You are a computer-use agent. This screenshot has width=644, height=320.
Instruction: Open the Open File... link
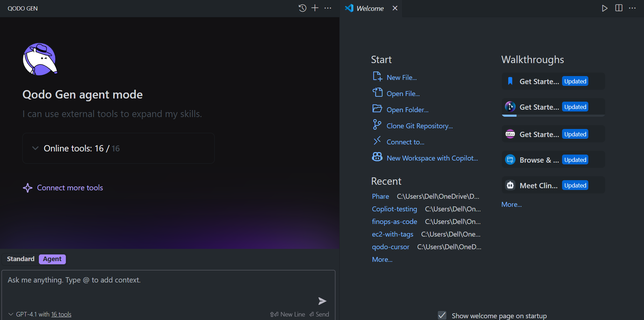(x=403, y=94)
